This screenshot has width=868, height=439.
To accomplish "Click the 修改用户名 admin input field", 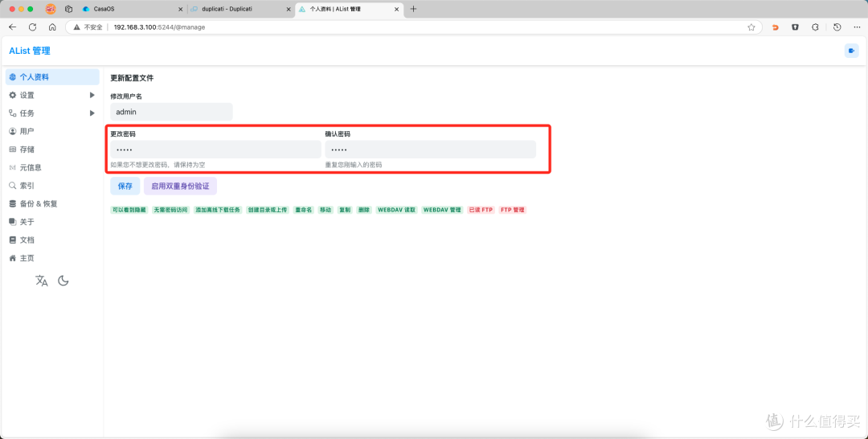I will tap(172, 112).
